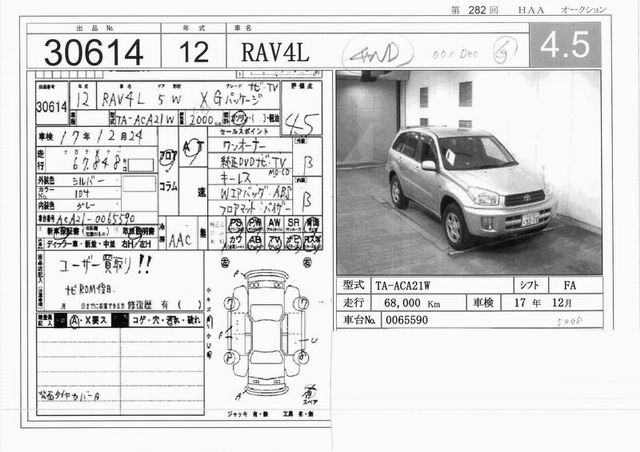The image size is (640, 452).
Task: Click the 修復歴 有 repair history field
Action: (x=164, y=305)
